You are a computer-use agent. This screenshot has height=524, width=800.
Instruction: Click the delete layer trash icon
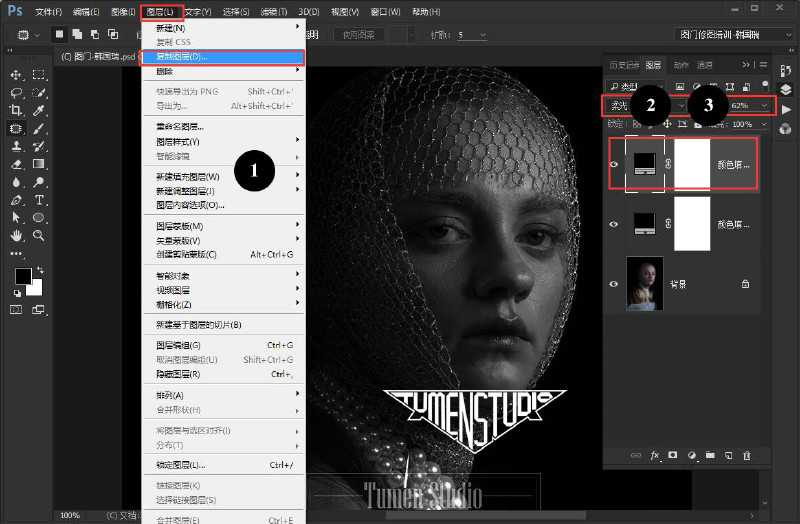tap(746, 455)
